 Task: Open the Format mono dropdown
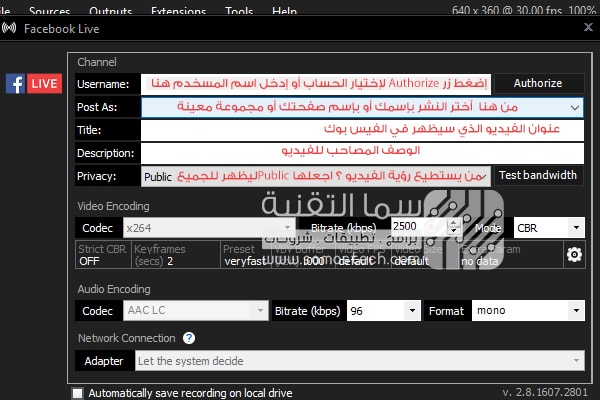(528, 310)
